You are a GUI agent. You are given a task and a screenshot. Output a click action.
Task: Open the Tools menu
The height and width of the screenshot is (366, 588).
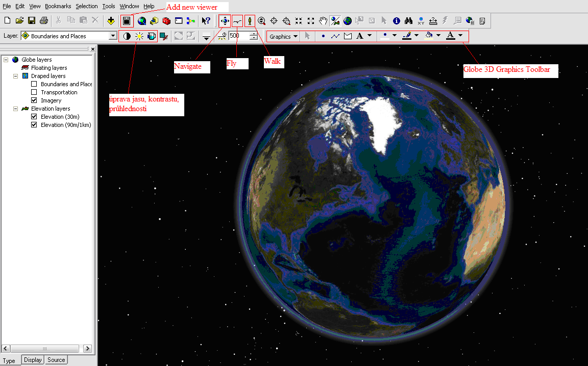click(109, 6)
